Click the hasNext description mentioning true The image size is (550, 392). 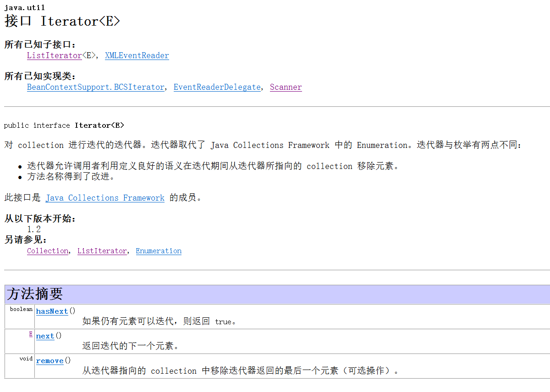tap(160, 321)
